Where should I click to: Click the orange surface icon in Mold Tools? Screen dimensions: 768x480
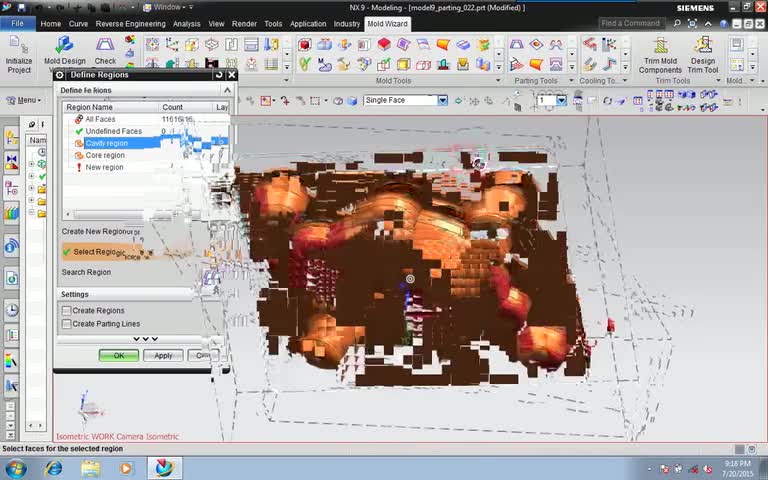tap(443, 45)
